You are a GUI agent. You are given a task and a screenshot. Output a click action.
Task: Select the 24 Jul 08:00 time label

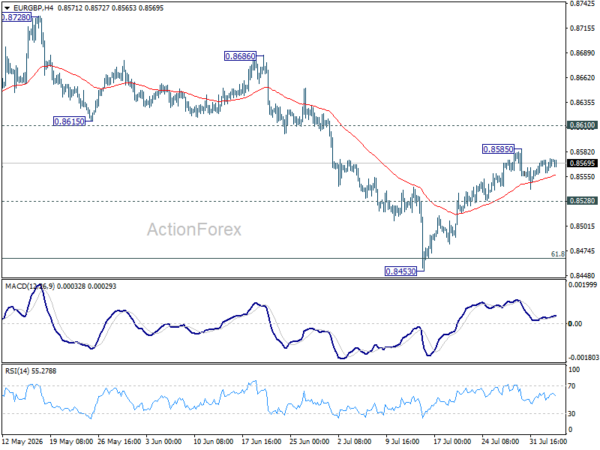500,441
